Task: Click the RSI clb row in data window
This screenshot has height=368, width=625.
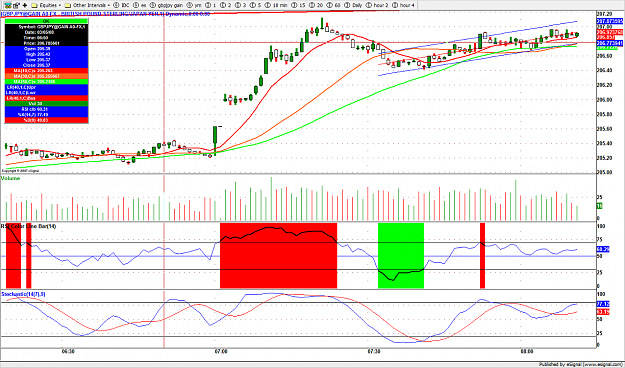Action: 46,109
